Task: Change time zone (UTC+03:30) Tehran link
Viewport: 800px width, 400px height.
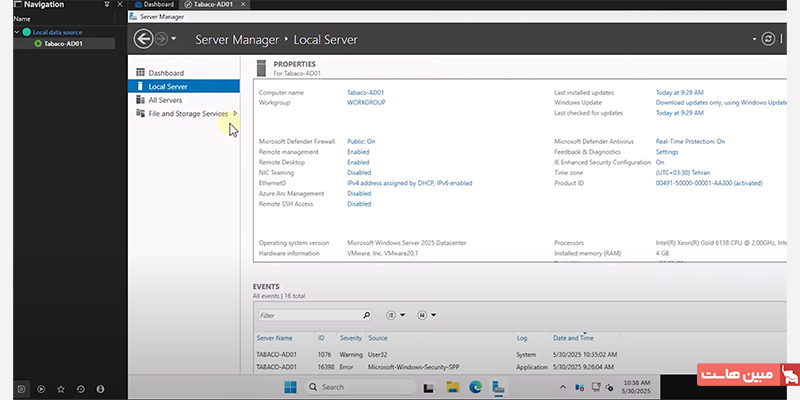Action: 683,173
